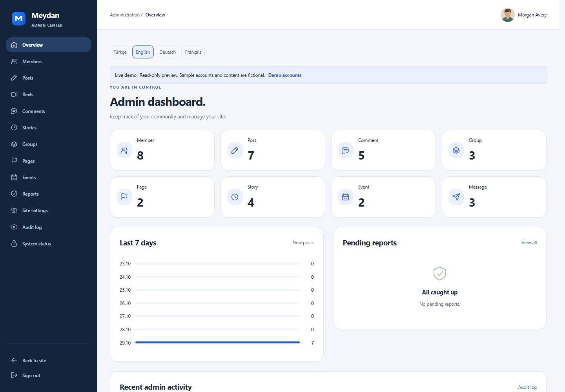Screen dimensions: 565x392
Task: Click the Comment card speech bubble icon
Action: coord(346,151)
